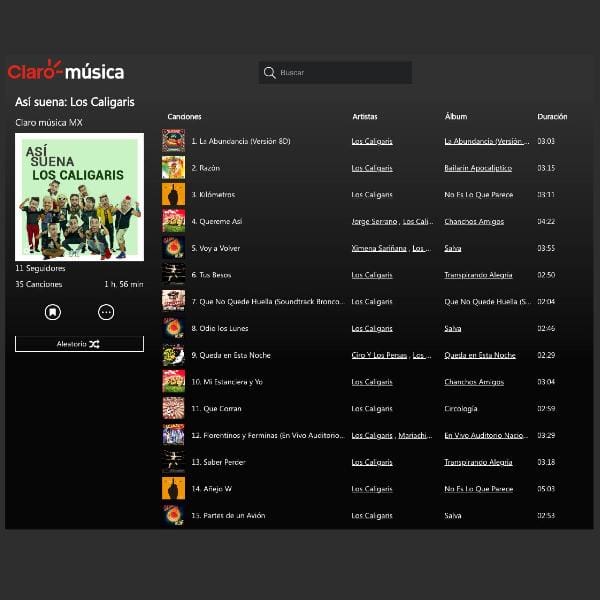Open the Queda en Esta Noche album link

tap(479, 355)
